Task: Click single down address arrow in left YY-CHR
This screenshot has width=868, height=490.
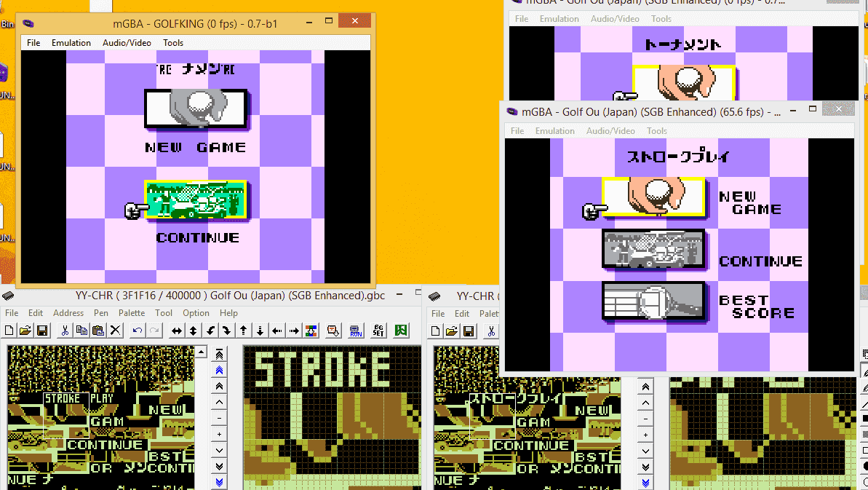Action: coord(219,450)
